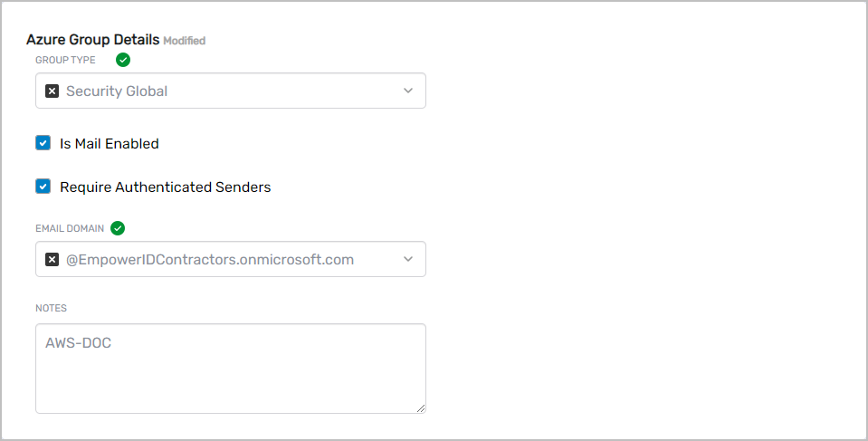The height and width of the screenshot is (441, 868).
Task: Grab the Notes textarea resize handle
Action: (x=420, y=408)
